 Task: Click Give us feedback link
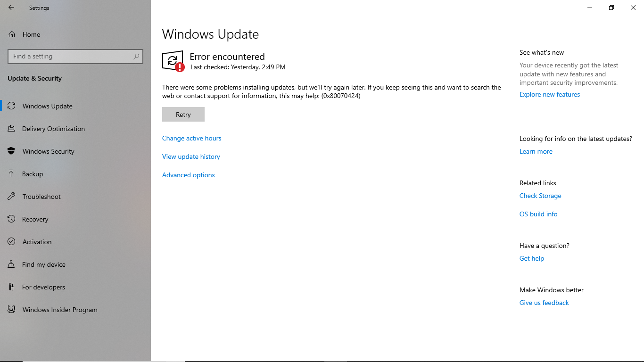coord(544,303)
